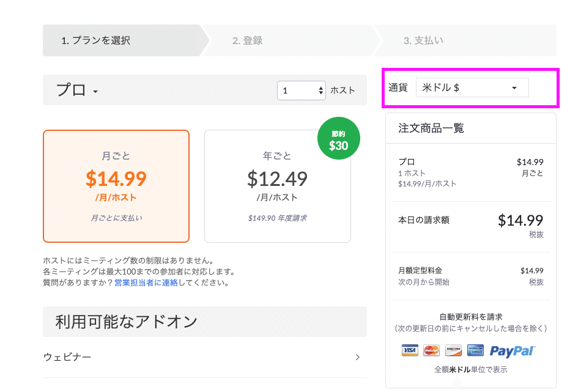Screen dimensions: 581x392
Task: Expand the ウェビナー add-on details
Action: click(x=358, y=357)
